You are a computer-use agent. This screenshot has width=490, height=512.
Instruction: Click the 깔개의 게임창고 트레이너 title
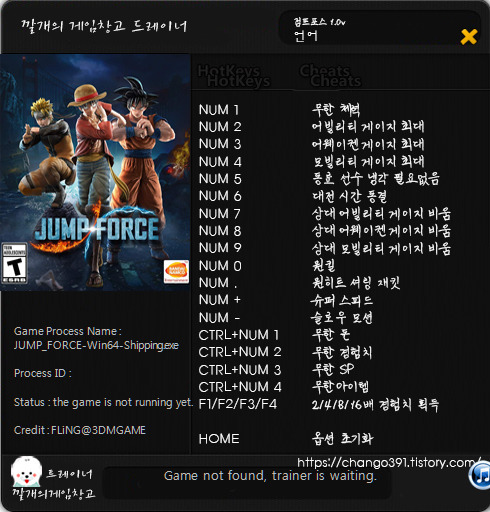click(104, 26)
